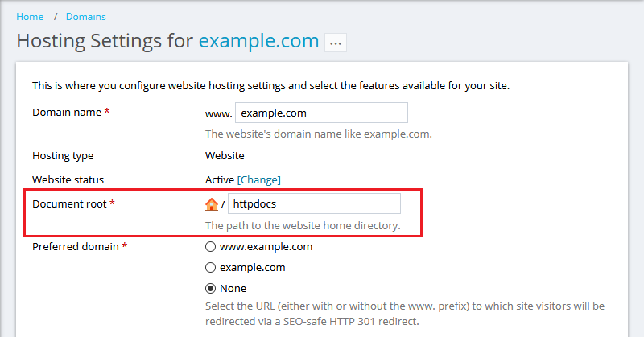
Task: Open the ellipsis menu beside example.com heading
Action: point(336,42)
